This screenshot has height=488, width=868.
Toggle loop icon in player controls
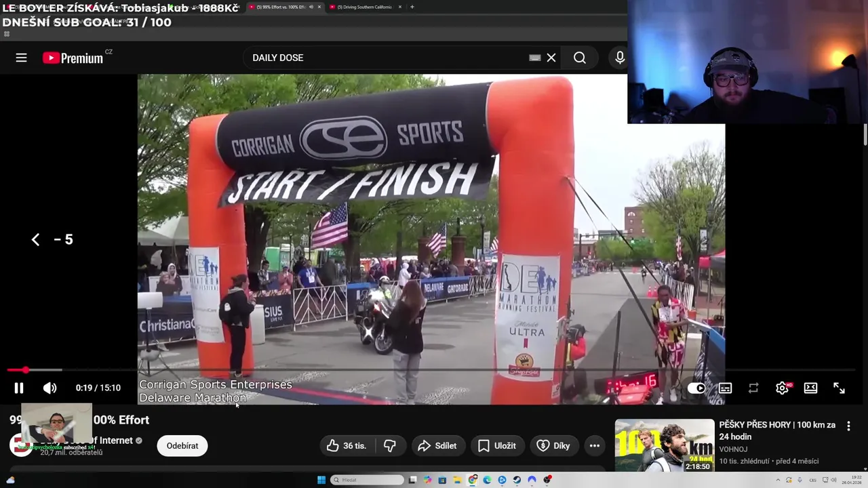753,388
